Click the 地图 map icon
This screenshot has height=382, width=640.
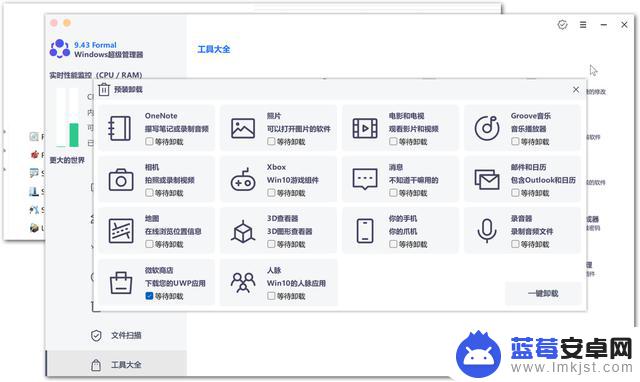[x=121, y=231]
